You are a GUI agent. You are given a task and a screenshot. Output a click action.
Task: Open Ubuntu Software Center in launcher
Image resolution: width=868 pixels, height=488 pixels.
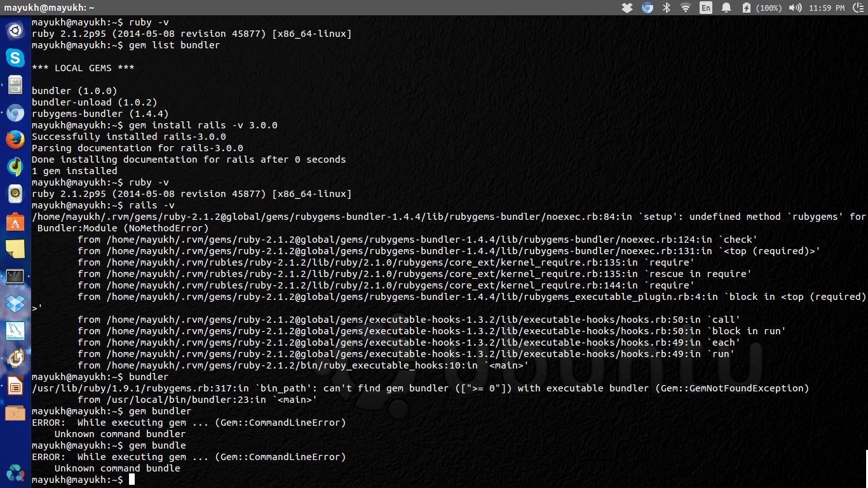click(x=15, y=222)
